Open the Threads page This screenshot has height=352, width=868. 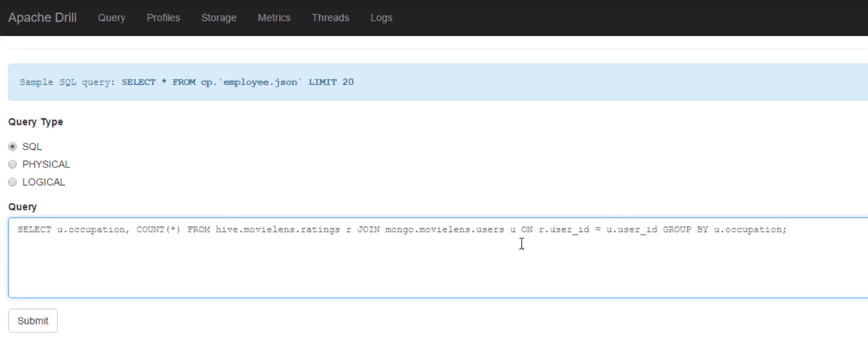pos(330,18)
